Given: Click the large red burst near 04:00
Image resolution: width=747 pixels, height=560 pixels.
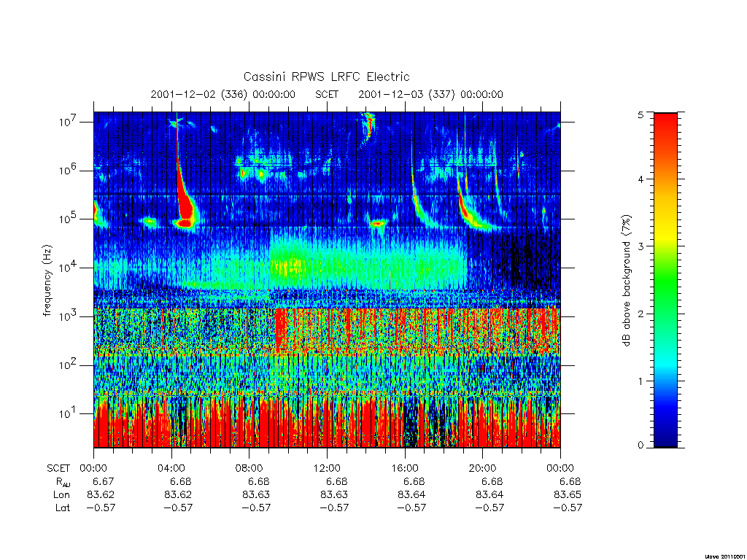Looking at the screenshot, I should point(185,205).
